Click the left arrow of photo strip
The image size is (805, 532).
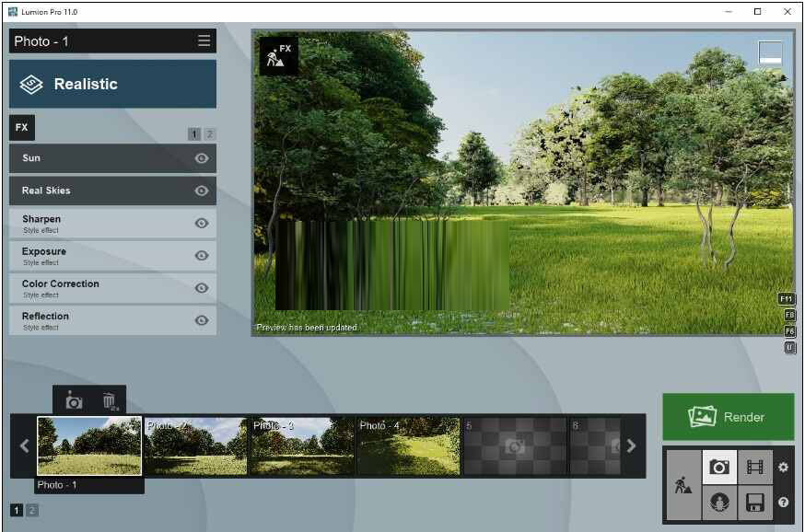(x=24, y=445)
